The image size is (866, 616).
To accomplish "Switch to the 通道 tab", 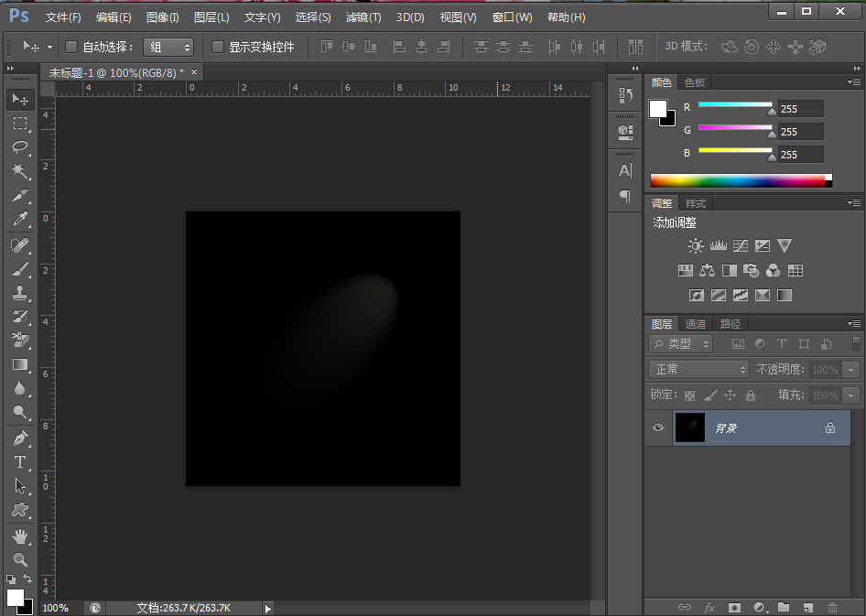I will [x=696, y=324].
